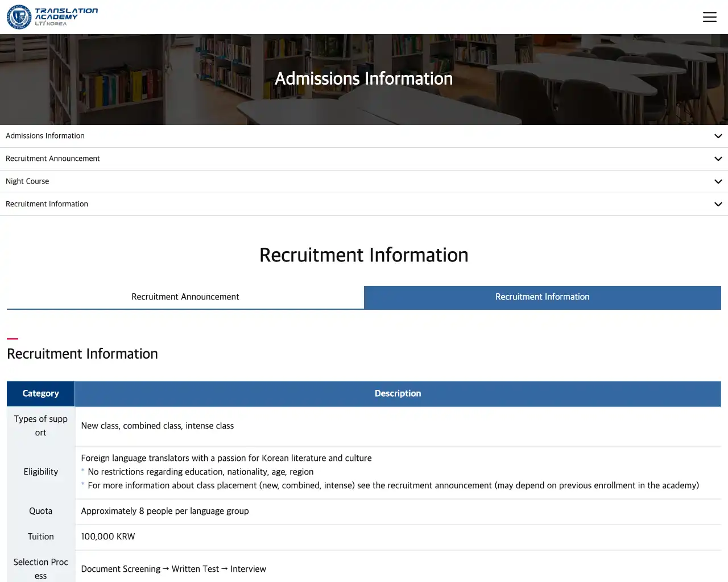Screen dimensions: 728x582
Task: Expand the Admissions Information chevron arrow
Action: point(718,136)
